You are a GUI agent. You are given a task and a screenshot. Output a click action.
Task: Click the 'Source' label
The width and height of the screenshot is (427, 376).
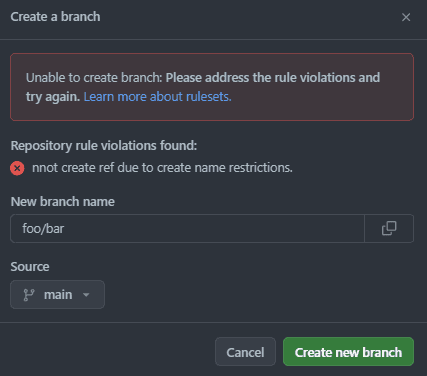(30, 267)
